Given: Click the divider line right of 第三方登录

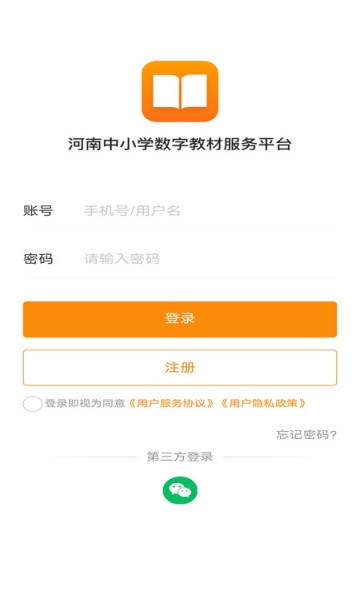Looking at the screenshot, I should point(268,457).
